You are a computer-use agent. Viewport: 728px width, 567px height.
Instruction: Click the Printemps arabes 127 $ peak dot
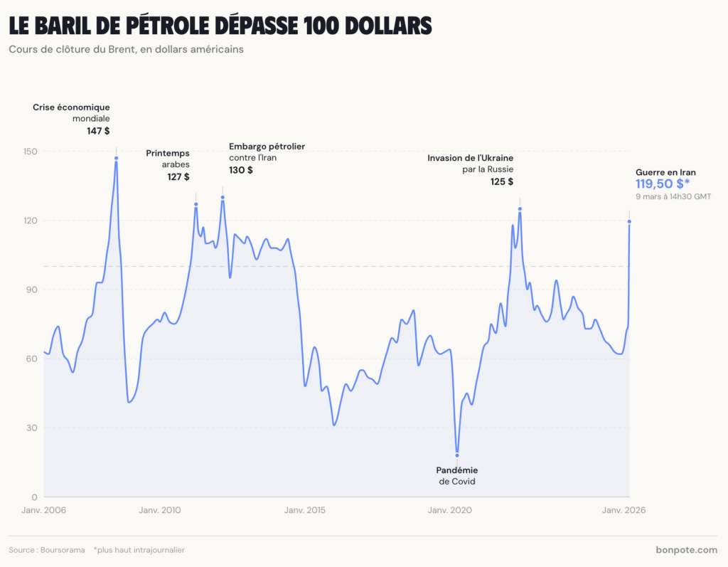(196, 204)
